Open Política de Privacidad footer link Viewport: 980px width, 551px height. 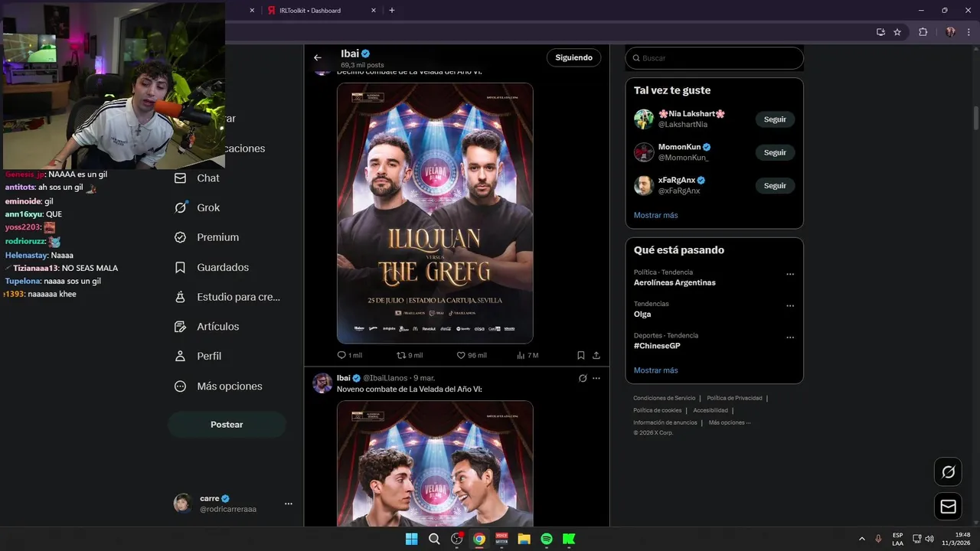pos(734,398)
